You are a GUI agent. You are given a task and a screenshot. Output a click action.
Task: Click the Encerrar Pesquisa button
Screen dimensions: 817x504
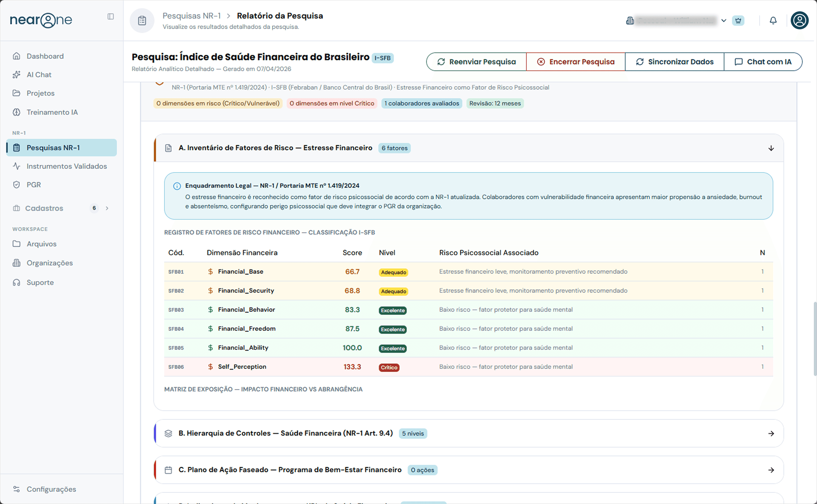(576, 62)
